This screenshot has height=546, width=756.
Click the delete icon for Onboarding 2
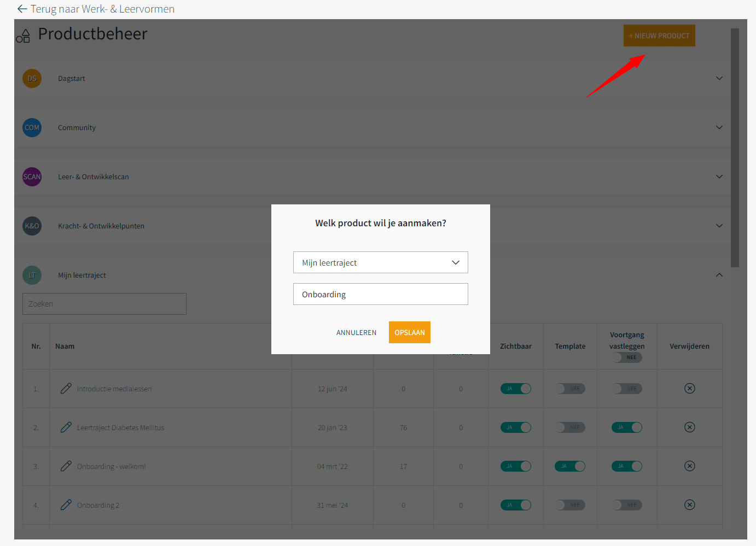689,505
